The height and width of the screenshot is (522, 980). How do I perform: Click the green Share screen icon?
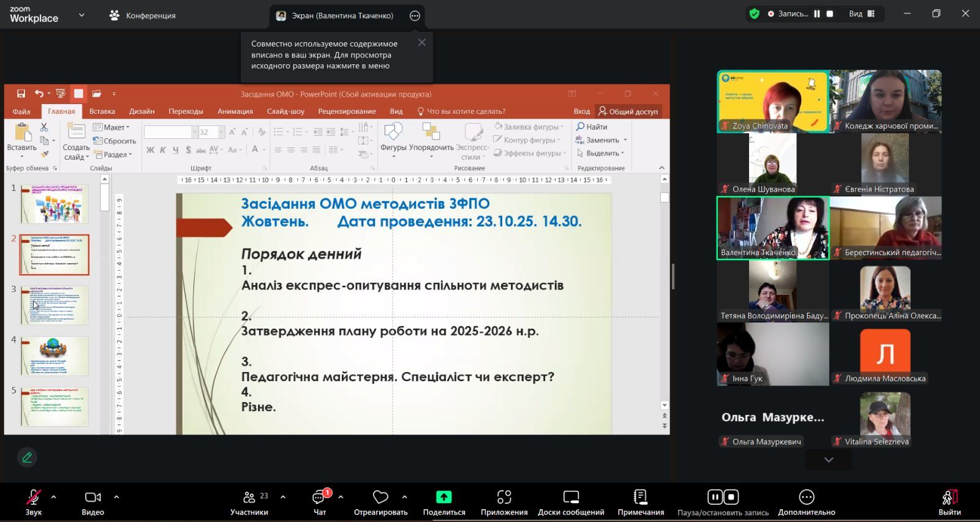coord(443,498)
